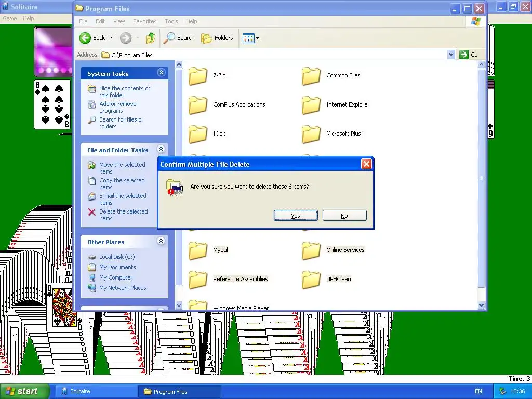Select the Internet Explorer folder icon
This screenshot has height=399, width=532.
pyautogui.click(x=311, y=105)
